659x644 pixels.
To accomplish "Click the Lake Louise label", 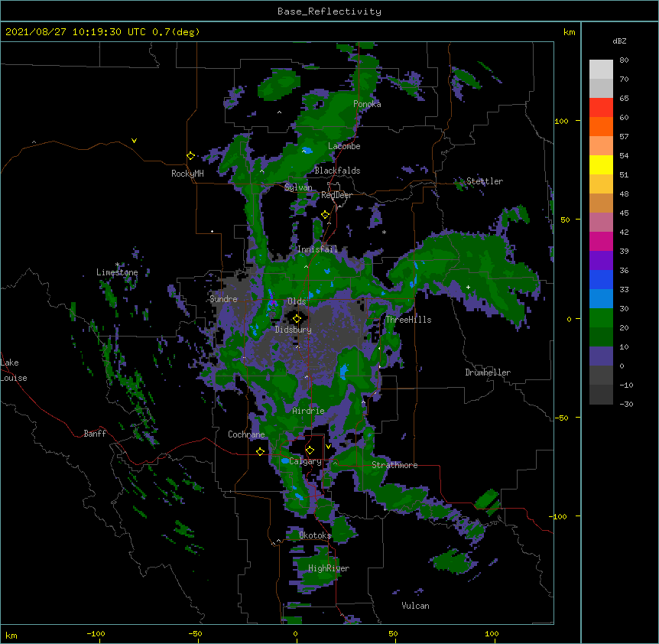I will click(x=14, y=370).
